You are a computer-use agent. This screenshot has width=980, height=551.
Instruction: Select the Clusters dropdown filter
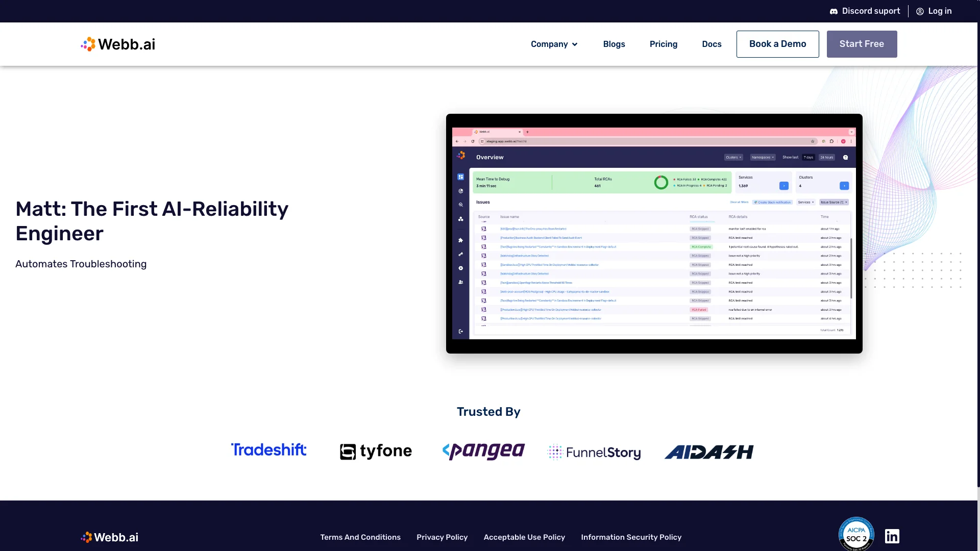pyautogui.click(x=733, y=157)
